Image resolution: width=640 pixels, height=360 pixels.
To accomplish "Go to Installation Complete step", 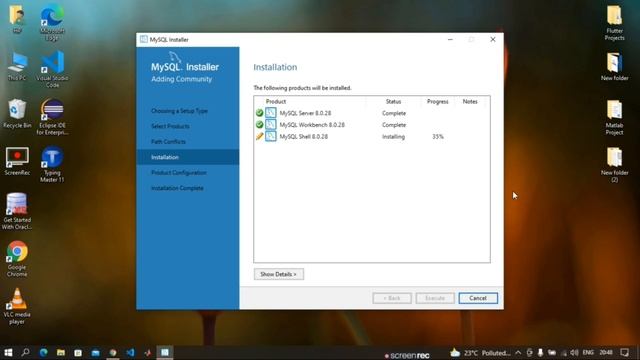I will [177, 188].
